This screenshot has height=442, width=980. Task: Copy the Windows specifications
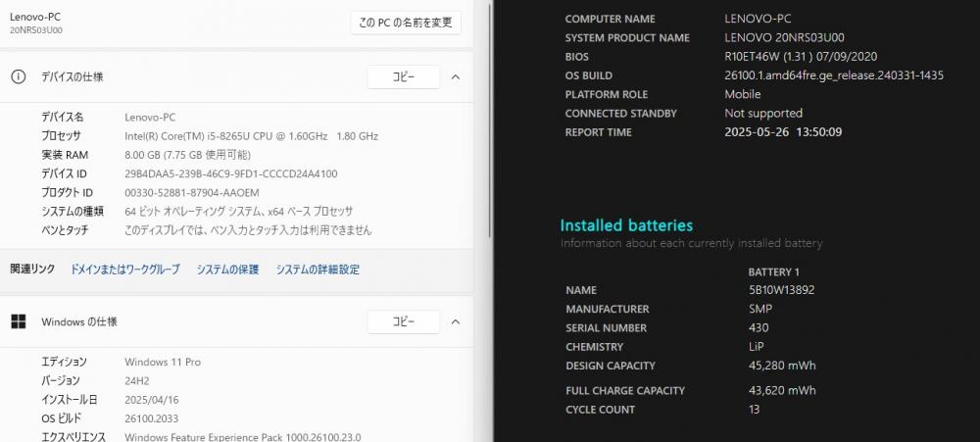[x=403, y=322]
